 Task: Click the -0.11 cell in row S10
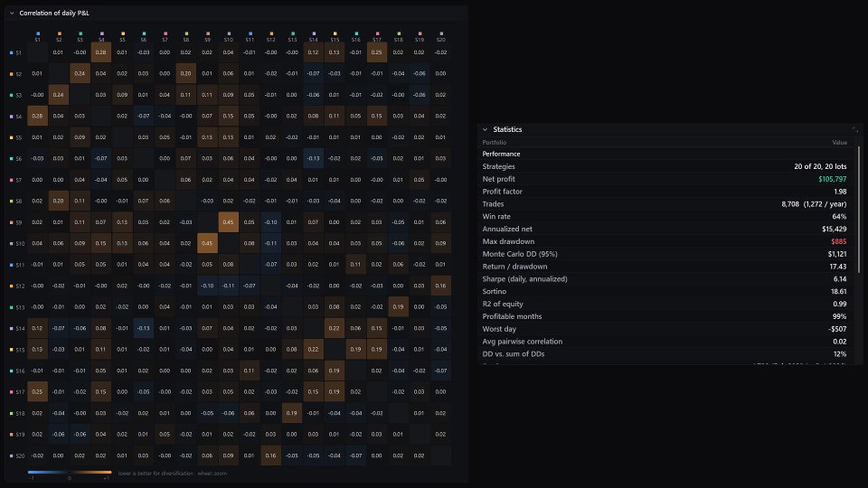point(270,243)
